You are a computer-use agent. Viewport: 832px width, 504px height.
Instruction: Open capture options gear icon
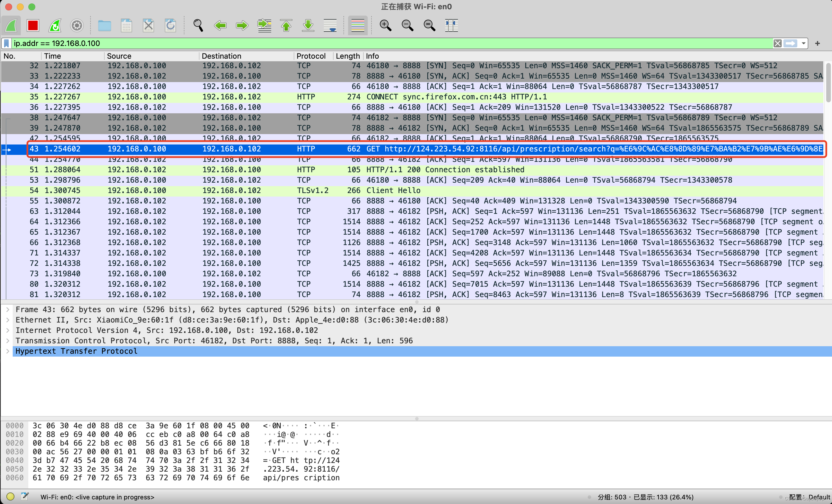pos(77,25)
